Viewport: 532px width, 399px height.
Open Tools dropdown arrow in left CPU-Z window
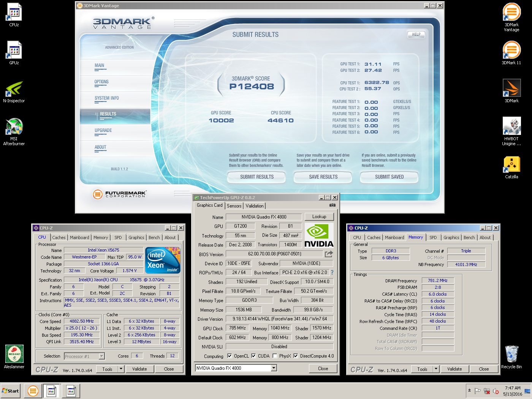[121, 369]
